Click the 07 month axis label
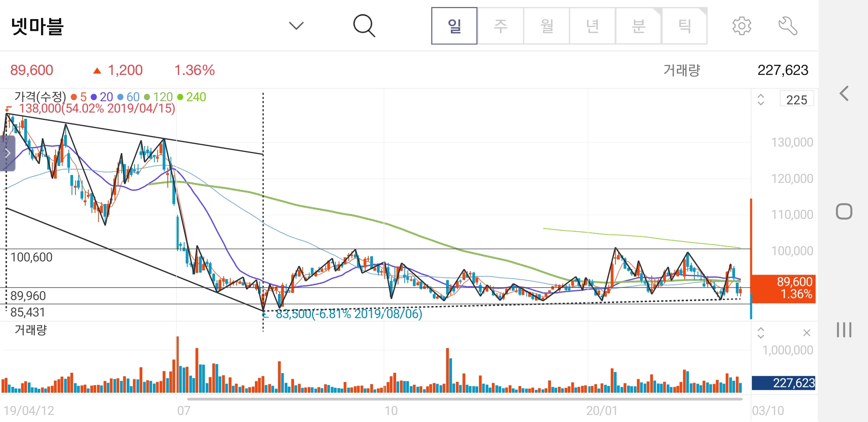Viewport: 868px width, 422px height. [184, 411]
